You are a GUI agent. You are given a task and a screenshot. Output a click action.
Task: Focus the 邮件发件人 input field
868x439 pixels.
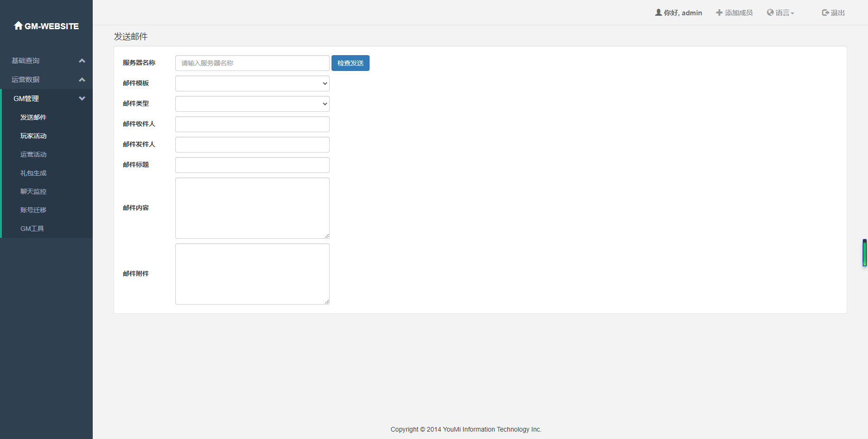coord(252,145)
